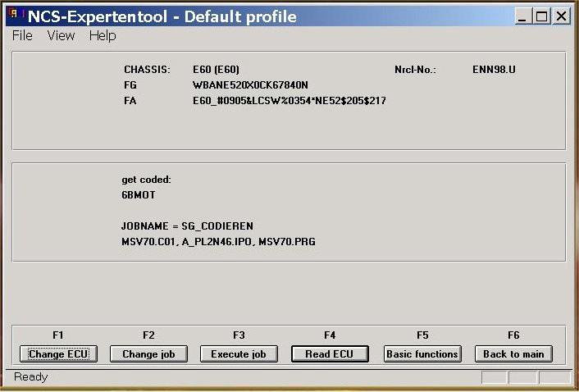Click the 'get coded:' label
The width and height of the screenshot is (579, 392).
tap(146, 180)
